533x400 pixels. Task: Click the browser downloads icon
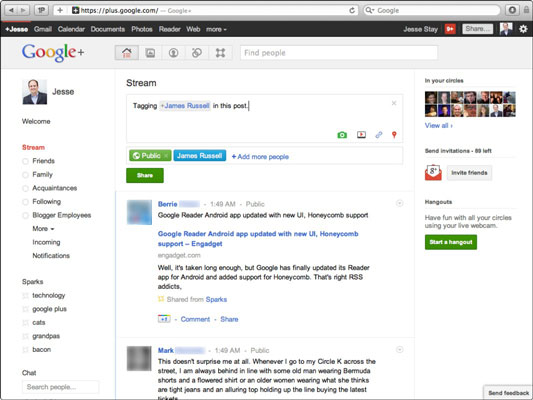pyautogui.click(x=512, y=10)
